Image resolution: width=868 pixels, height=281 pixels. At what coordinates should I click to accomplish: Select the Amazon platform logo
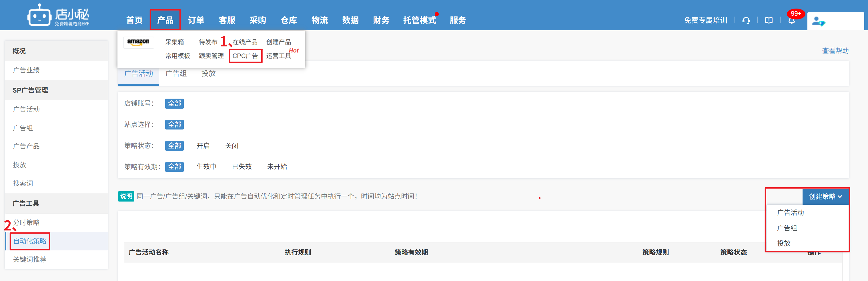click(138, 42)
